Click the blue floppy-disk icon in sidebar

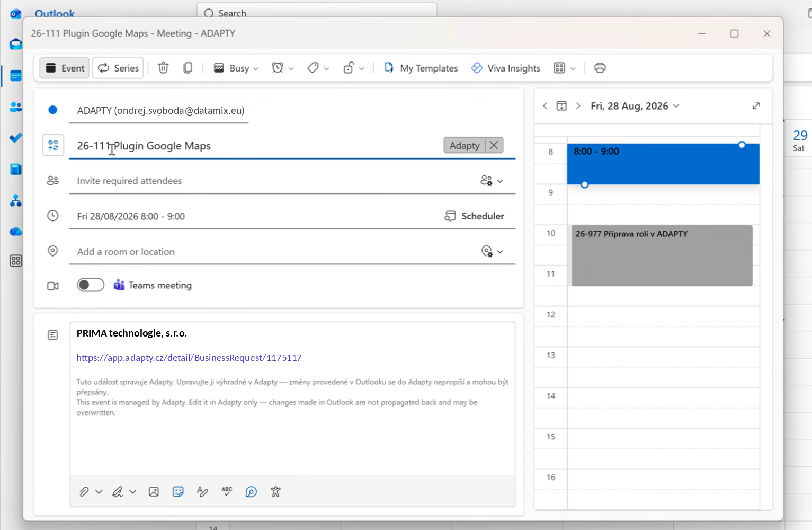pos(16,169)
